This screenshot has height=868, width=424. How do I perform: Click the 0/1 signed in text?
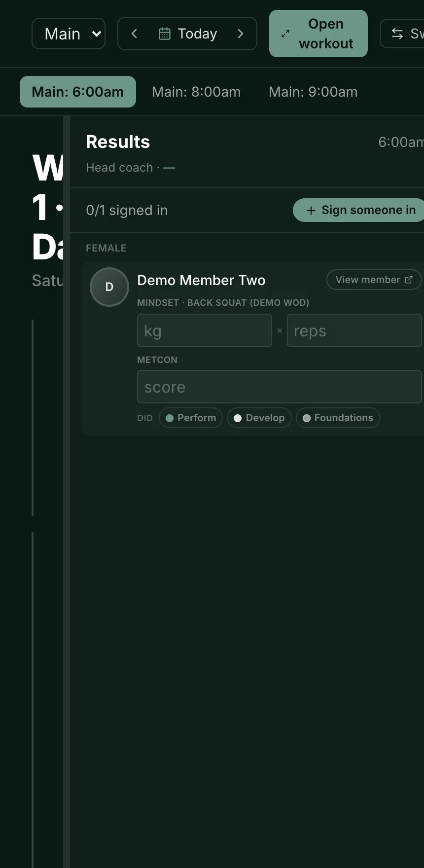tap(127, 210)
